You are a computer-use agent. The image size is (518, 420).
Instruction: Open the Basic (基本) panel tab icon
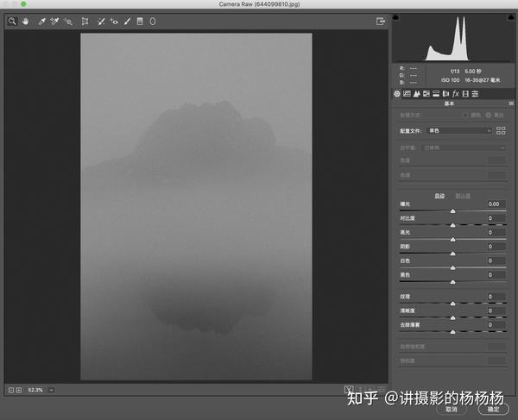(x=397, y=94)
